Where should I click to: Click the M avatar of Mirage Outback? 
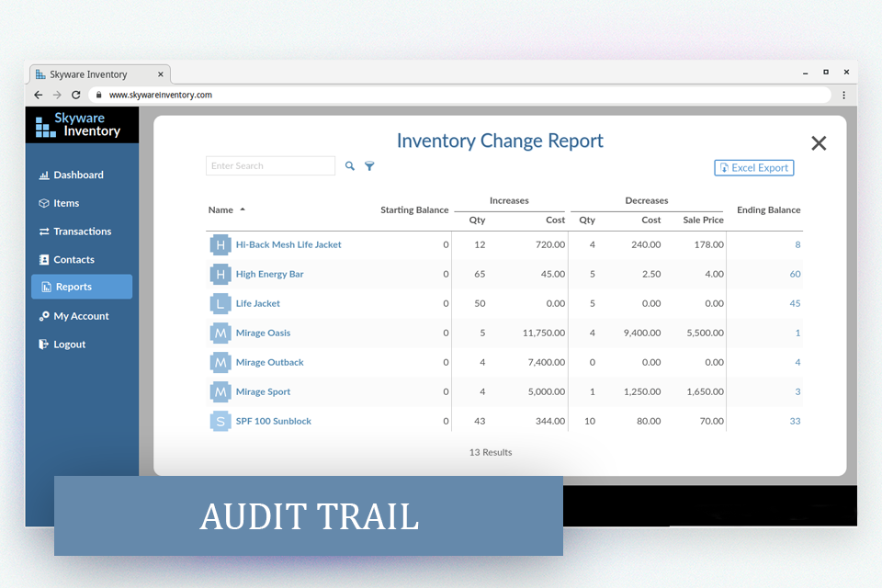tap(220, 362)
